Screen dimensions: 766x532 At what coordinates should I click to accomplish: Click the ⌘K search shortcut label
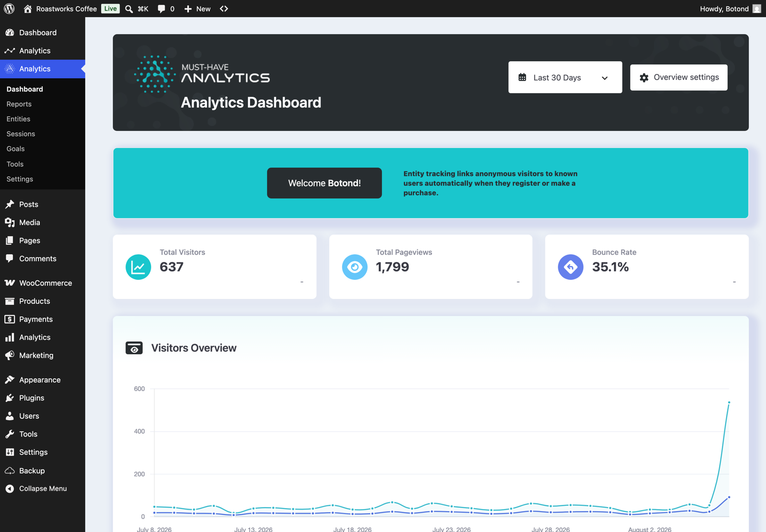(143, 9)
